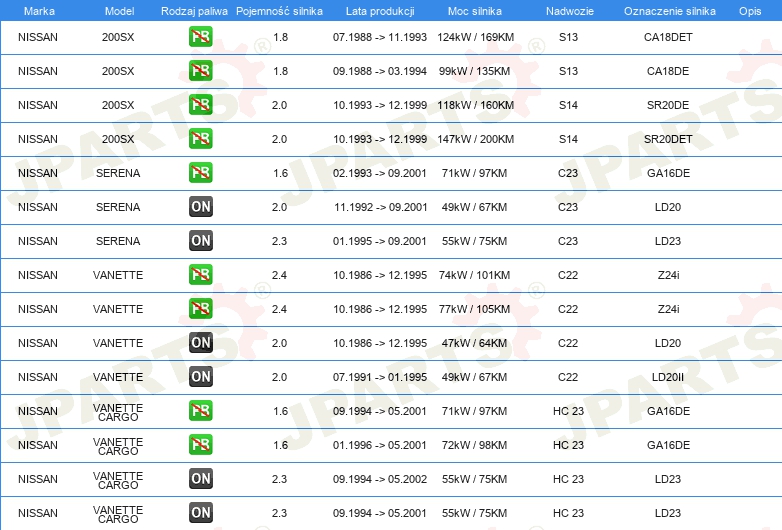The width and height of the screenshot is (782, 530).
Task: Click diesel ON icon in the SERENA LD23 row
Action: (x=200, y=241)
